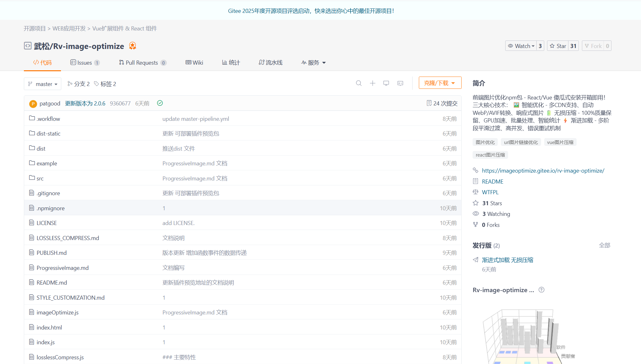
Task: Click the green commit status check icon
Action: (x=160, y=103)
